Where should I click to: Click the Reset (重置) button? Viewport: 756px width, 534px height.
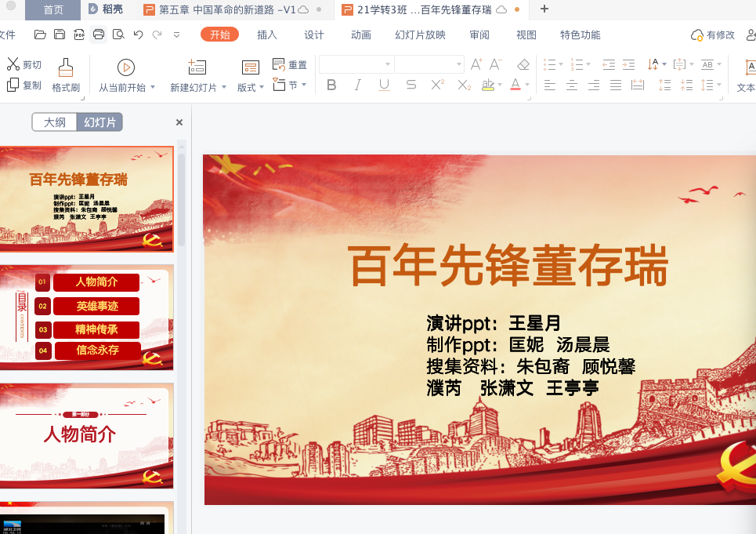coord(290,64)
